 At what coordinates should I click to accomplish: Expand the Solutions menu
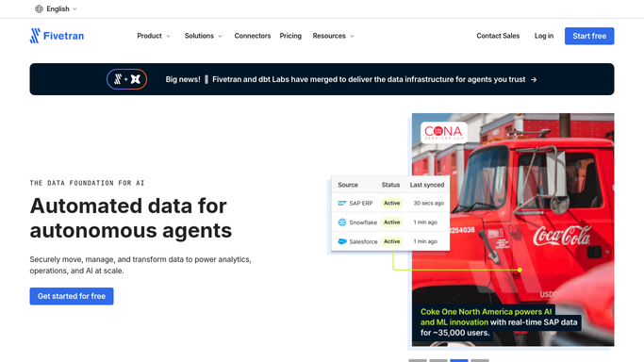[204, 36]
